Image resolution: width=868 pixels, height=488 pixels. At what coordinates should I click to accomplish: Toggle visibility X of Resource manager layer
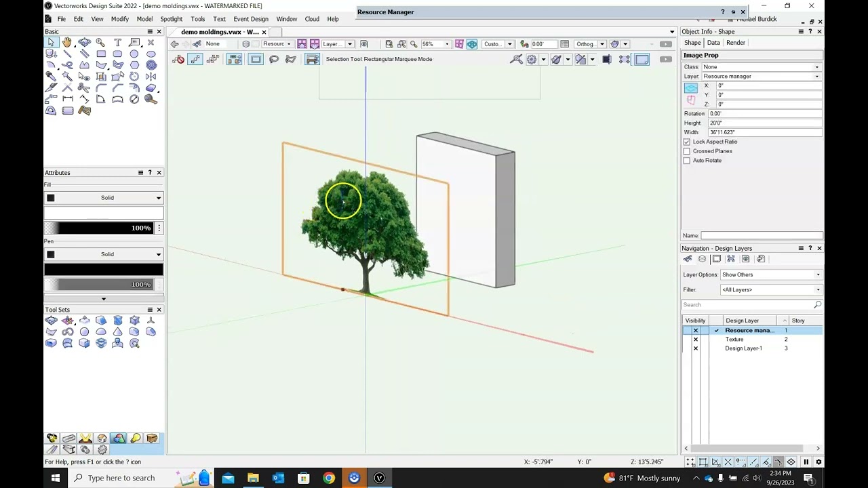(x=695, y=330)
